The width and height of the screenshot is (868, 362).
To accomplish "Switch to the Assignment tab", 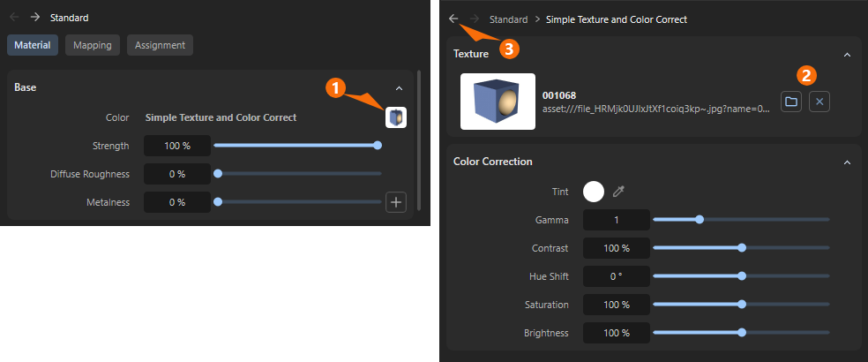I will pos(160,45).
